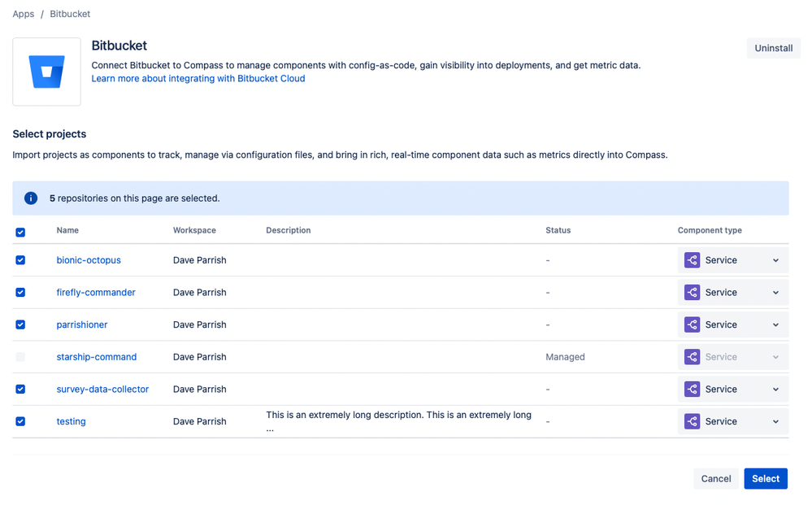This screenshot has width=812, height=505.
Task: Uncheck the survey-data-collector checkbox
Action: pos(20,389)
